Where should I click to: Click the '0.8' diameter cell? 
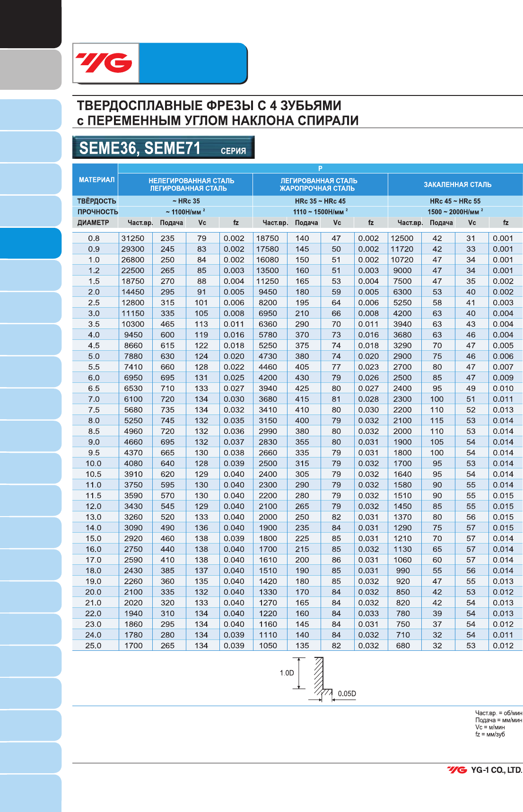(x=94, y=238)
